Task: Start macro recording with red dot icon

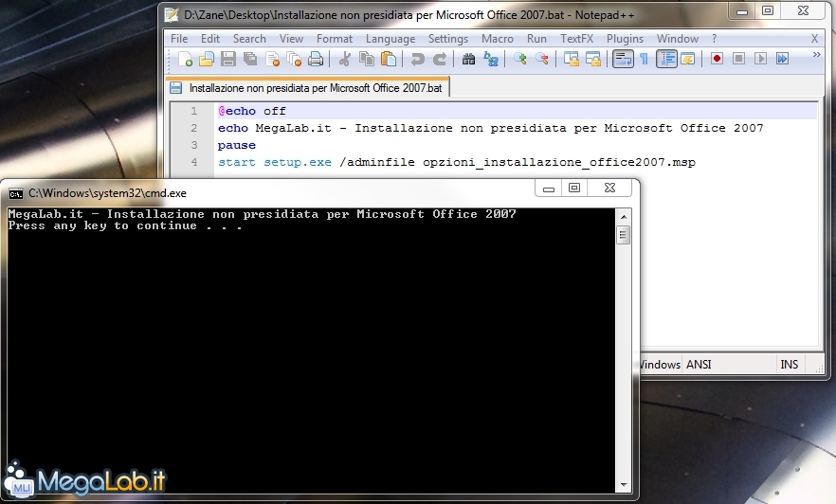Action: click(x=717, y=59)
